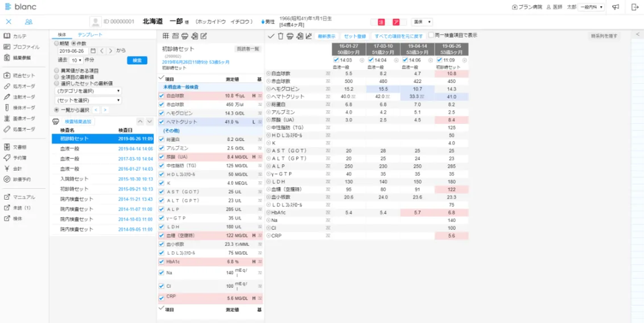Click down chevron above exam list
Screen dimensions: 644x323
150,122
